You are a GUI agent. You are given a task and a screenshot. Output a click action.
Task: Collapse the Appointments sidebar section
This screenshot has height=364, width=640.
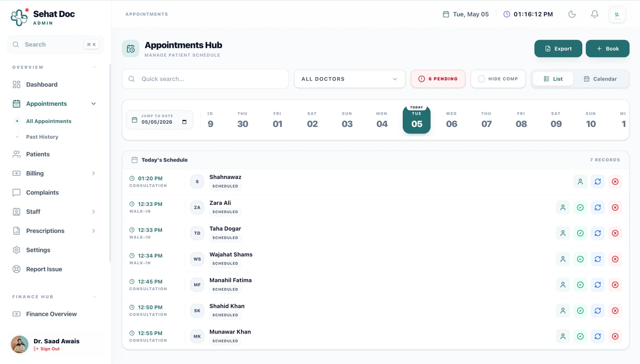94,104
